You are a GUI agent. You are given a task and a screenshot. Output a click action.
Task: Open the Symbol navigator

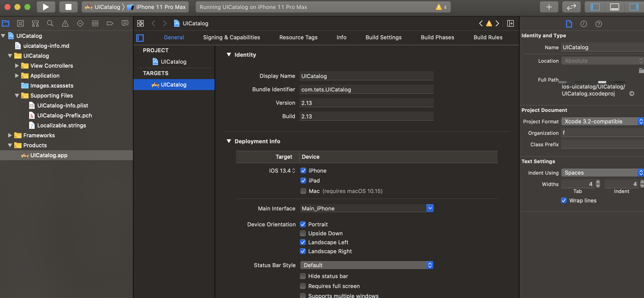coord(35,23)
